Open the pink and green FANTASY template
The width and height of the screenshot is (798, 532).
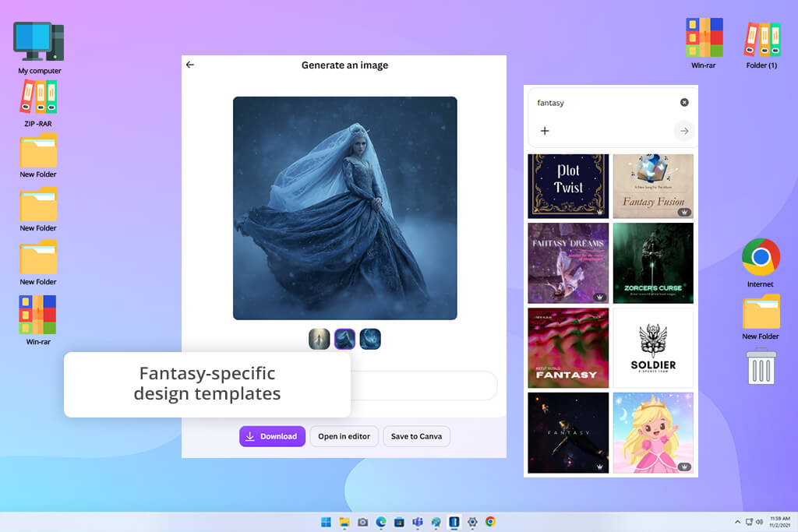(568, 348)
